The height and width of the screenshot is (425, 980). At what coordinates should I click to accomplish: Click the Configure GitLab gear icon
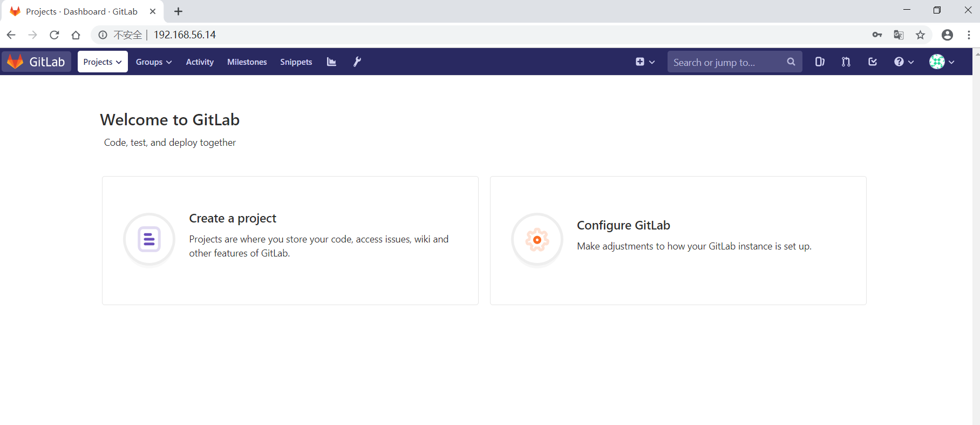point(537,239)
